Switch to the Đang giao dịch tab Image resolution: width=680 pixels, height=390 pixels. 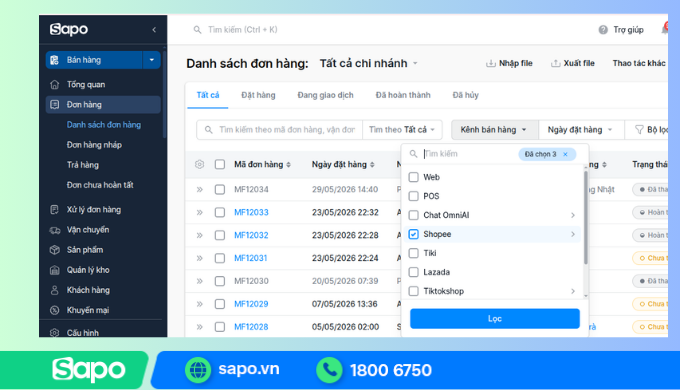pos(325,95)
